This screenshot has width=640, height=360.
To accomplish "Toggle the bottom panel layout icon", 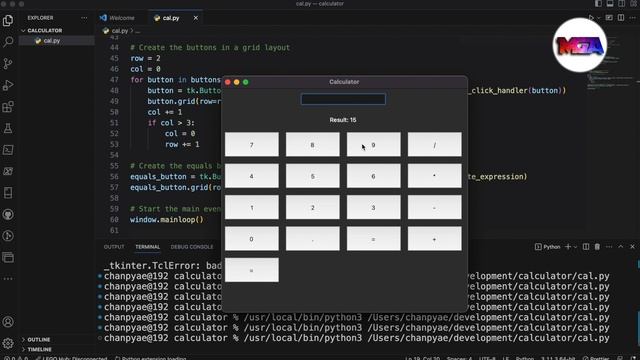I will pyautogui.click(x=610, y=4).
